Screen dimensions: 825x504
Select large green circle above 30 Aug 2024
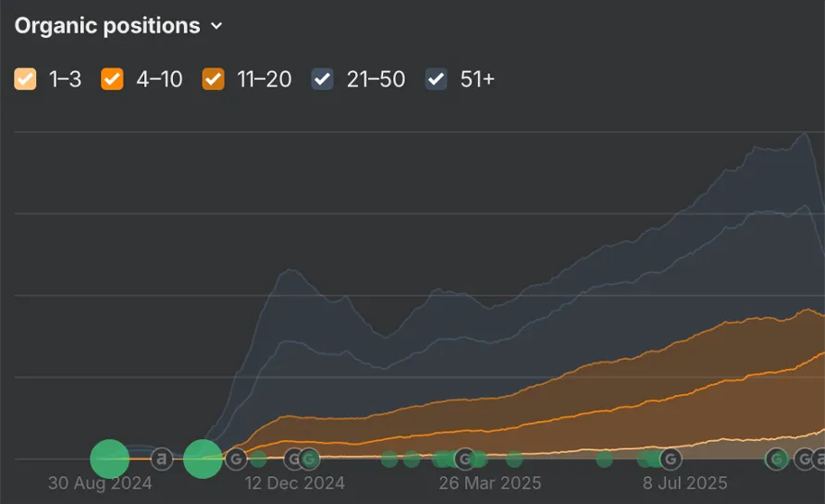[x=109, y=459]
